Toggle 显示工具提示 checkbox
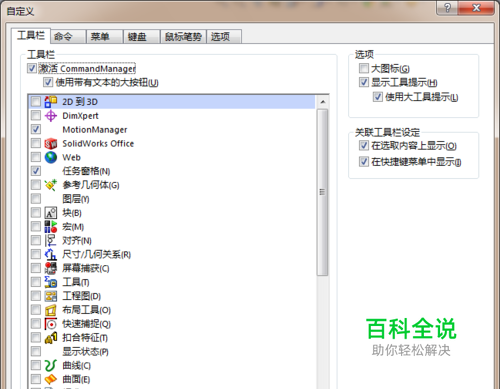This screenshot has width=500, height=389. [364, 82]
